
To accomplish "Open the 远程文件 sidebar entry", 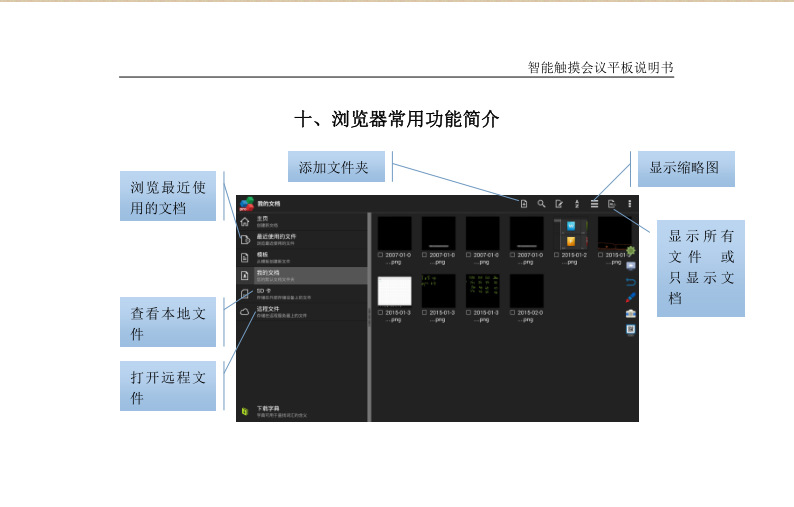I will point(303,312).
